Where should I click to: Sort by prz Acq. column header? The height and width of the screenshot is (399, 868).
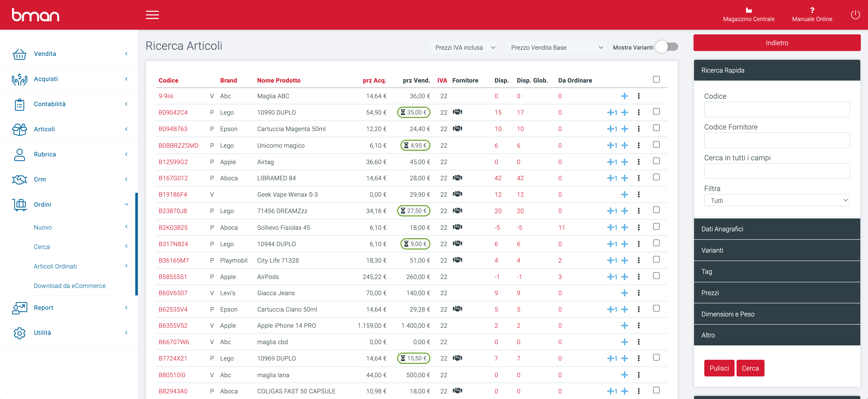(x=374, y=80)
